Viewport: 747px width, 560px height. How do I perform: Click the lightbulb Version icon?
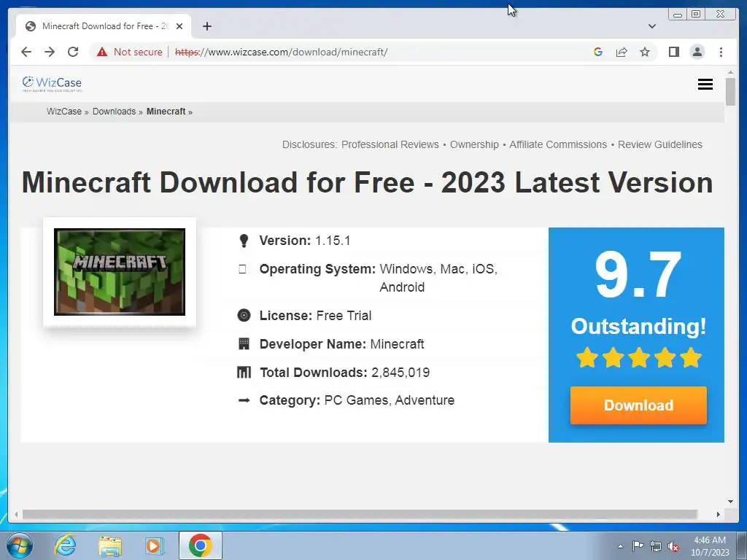pos(244,241)
